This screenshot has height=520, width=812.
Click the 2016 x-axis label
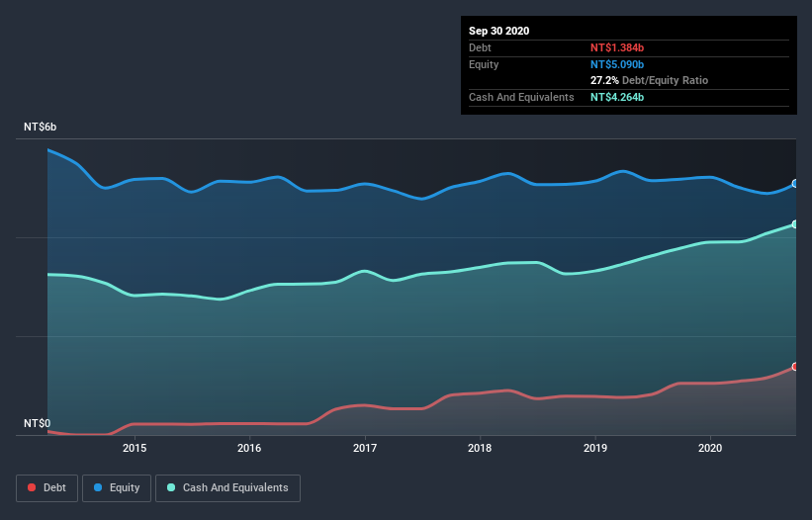(249, 448)
